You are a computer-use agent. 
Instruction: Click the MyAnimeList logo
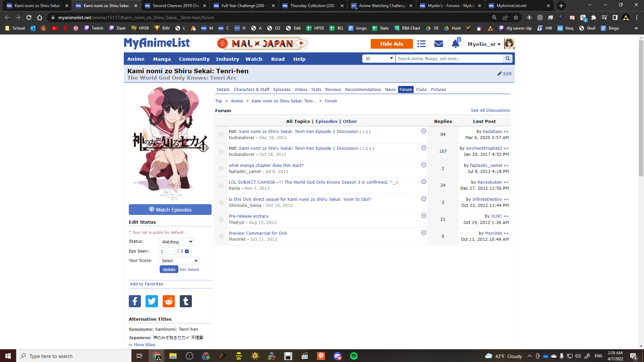(157, 43)
